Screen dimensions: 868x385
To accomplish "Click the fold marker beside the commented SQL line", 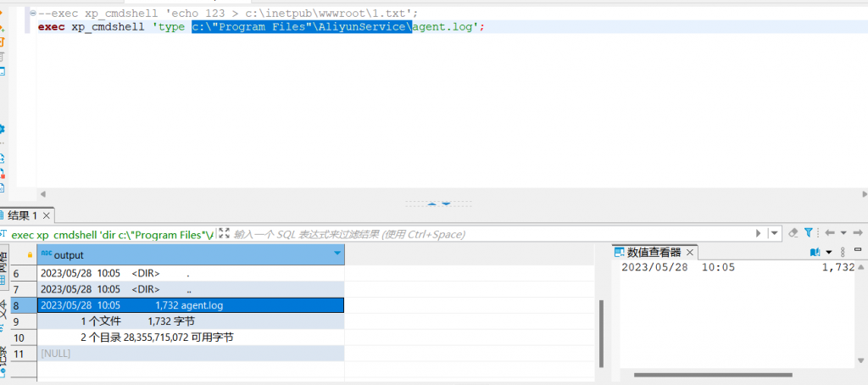I will (31, 14).
